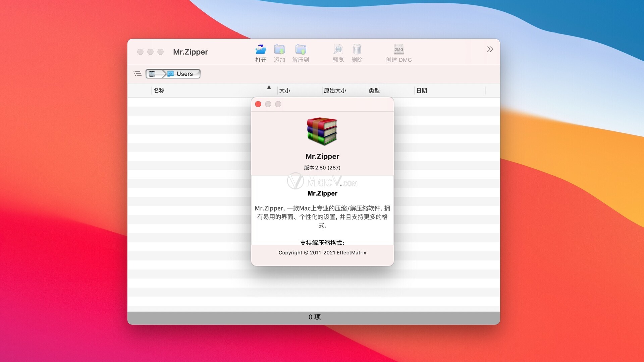
Task: Click the Mr.Zipper name below the app icon
Action: (x=322, y=157)
